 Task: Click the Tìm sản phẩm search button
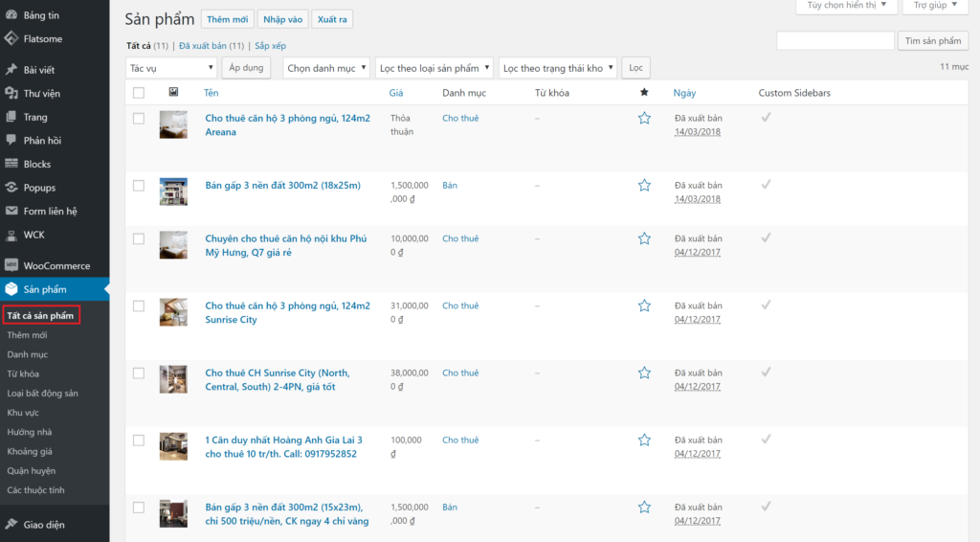click(932, 41)
